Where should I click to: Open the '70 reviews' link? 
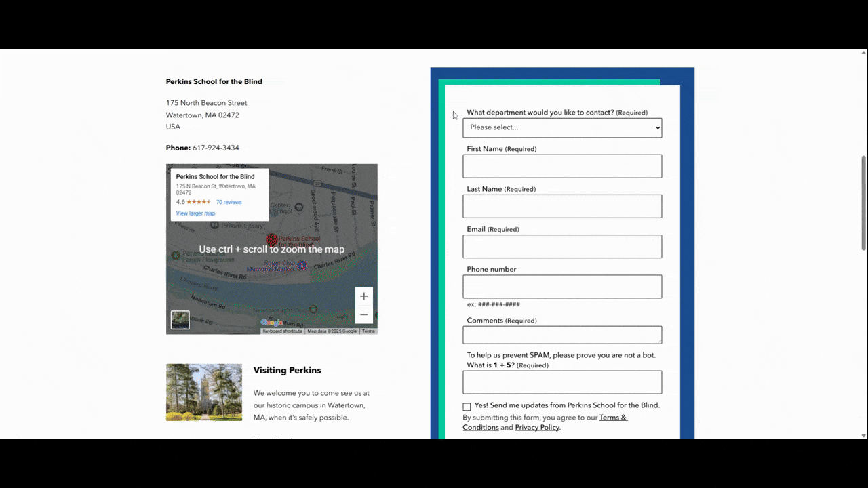[x=229, y=202]
